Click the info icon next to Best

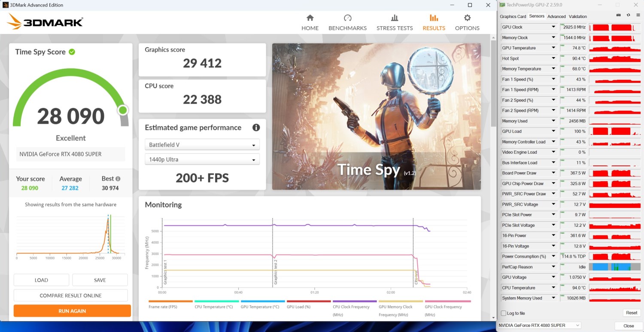click(118, 179)
